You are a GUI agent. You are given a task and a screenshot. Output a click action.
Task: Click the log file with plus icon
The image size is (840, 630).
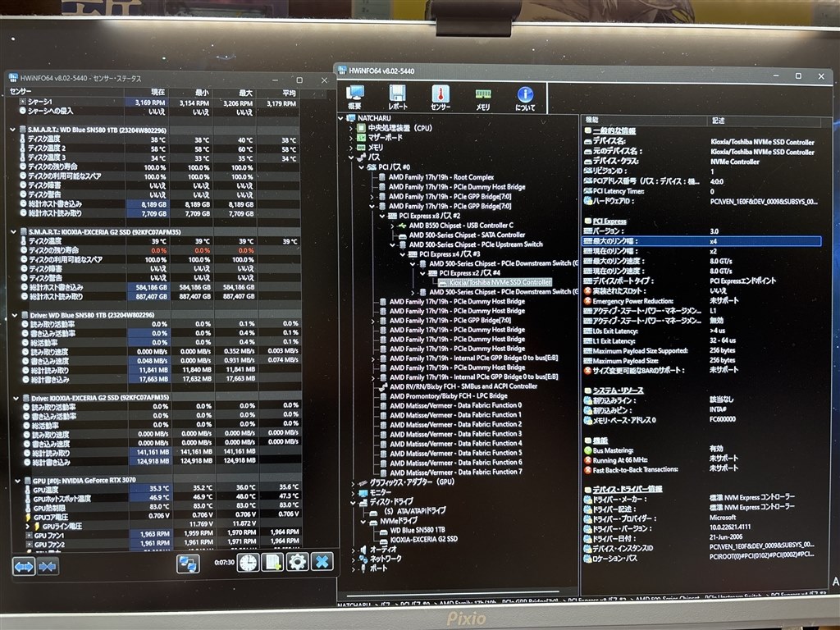coord(272,562)
